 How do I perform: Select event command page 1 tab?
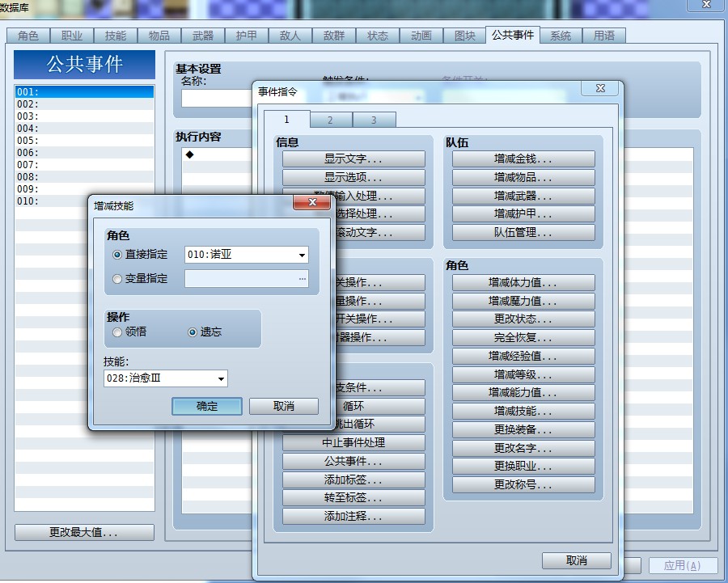point(287,120)
